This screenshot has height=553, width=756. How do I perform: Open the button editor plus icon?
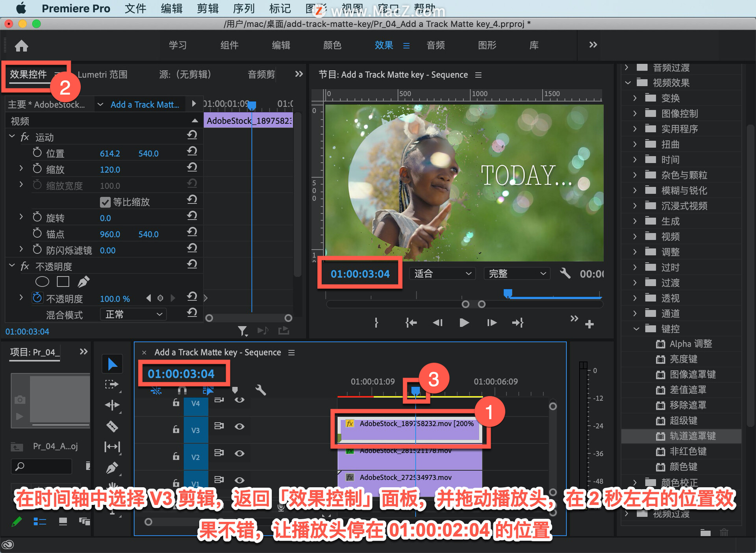click(589, 324)
